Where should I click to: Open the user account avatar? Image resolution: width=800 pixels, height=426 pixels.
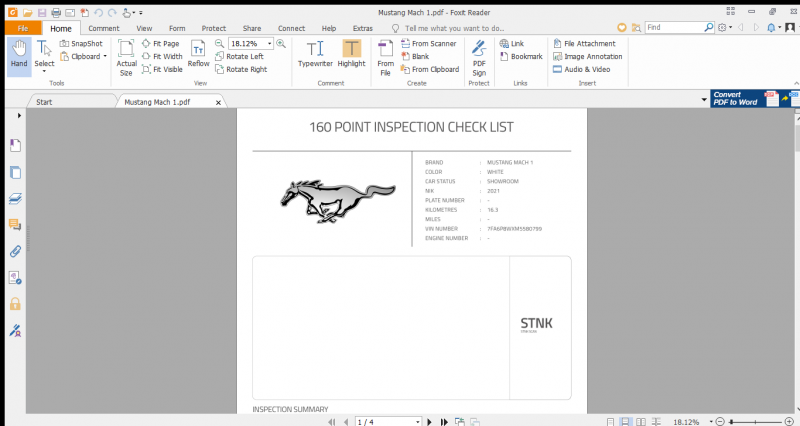(790, 28)
